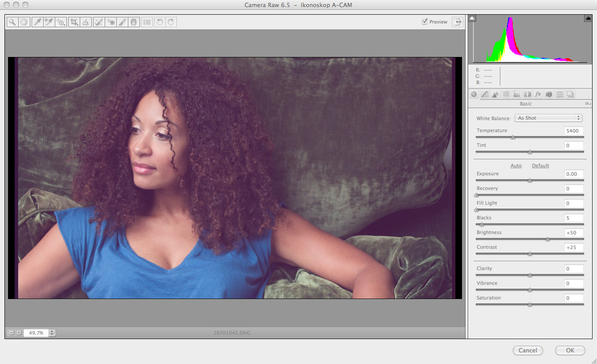
Task: Switch to the Basic panel tab
Action: point(474,94)
